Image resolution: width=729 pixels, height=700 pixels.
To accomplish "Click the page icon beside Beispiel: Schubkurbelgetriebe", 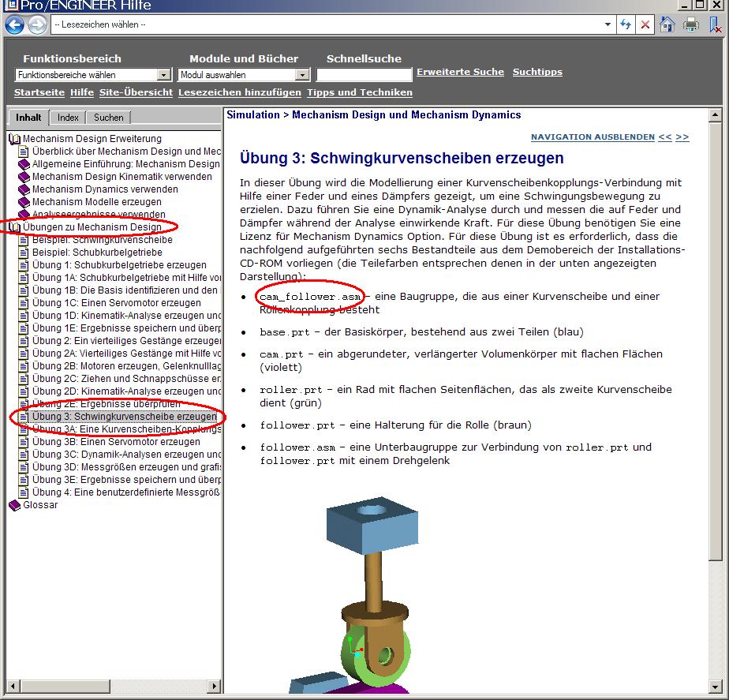I will pos(23,252).
